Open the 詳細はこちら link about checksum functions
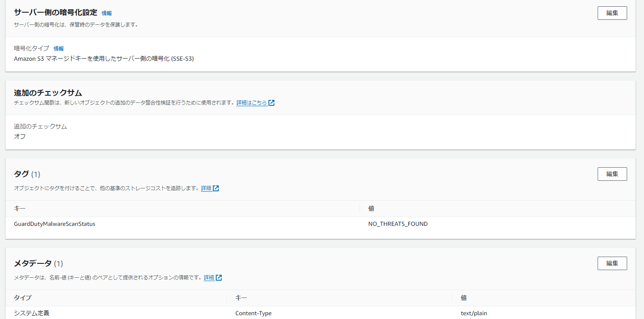This screenshot has height=319, width=644. [252, 102]
